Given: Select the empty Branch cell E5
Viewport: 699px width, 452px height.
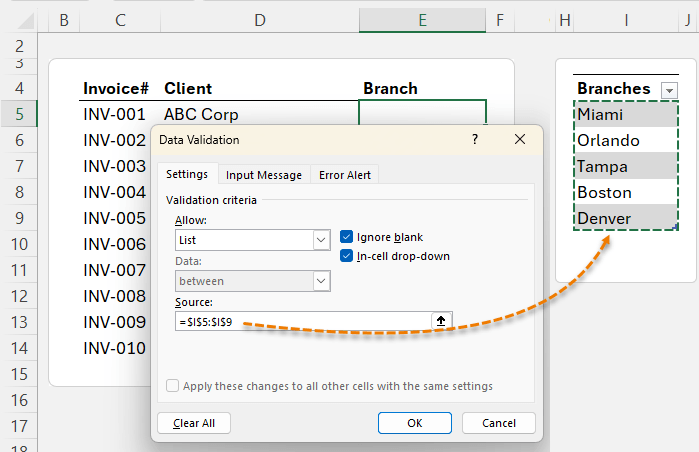Looking at the screenshot, I should tap(422, 113).
